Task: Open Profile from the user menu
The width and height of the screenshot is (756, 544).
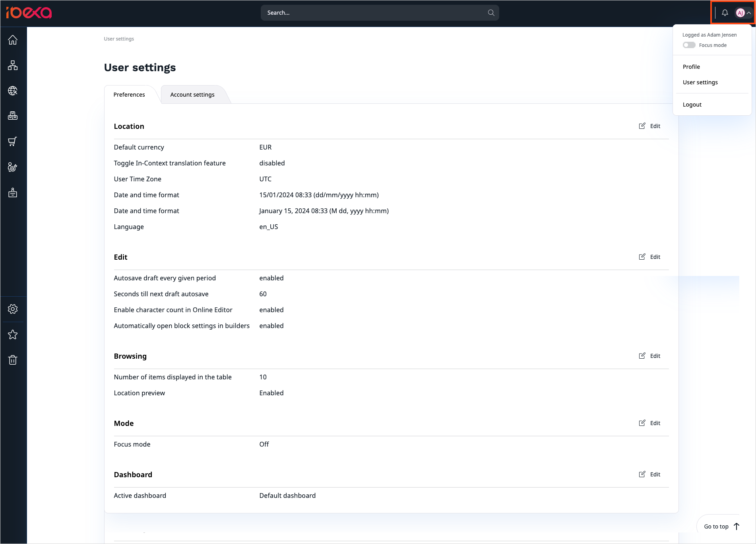Action: coord(691,66)
